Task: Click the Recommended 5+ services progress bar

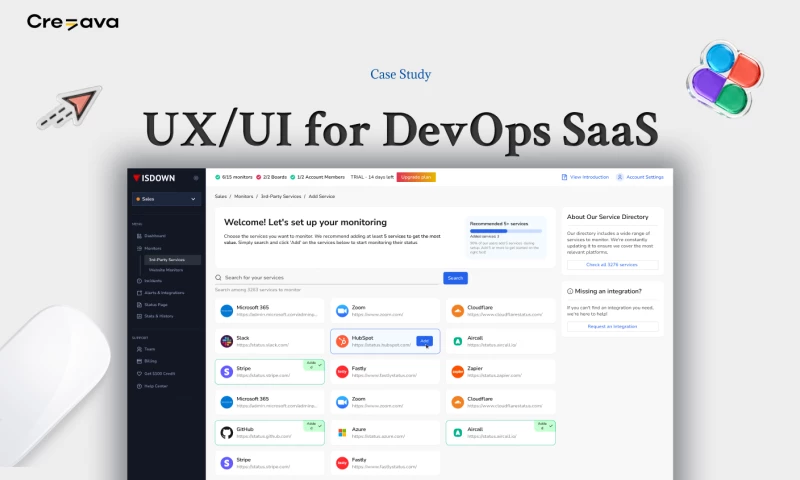Action: click(506, 231)
